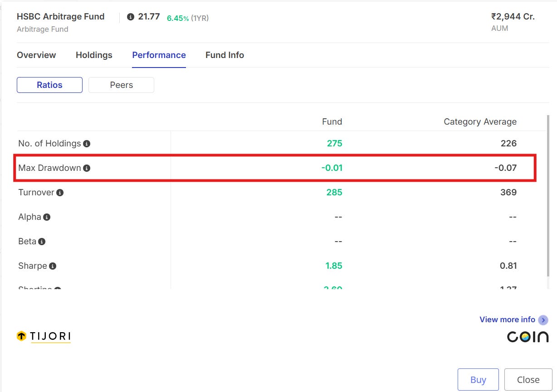Viewport: 557px width, 392px height.
Task: Click the Close button
Action: point(528,380)
